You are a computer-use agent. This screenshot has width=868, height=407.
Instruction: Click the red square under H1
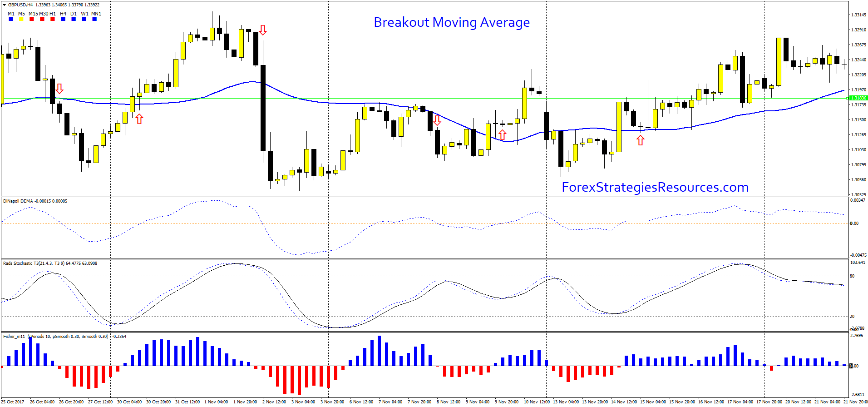click(53, 19)
